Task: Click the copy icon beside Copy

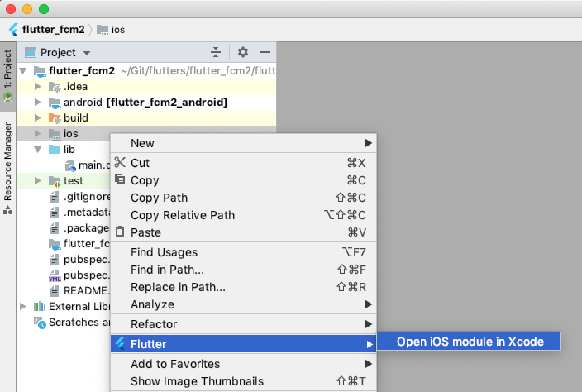Action: (120, 179)
